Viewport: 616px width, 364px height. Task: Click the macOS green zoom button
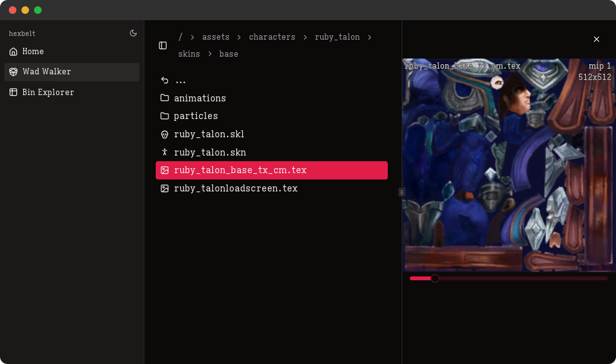tap(38, 10)
